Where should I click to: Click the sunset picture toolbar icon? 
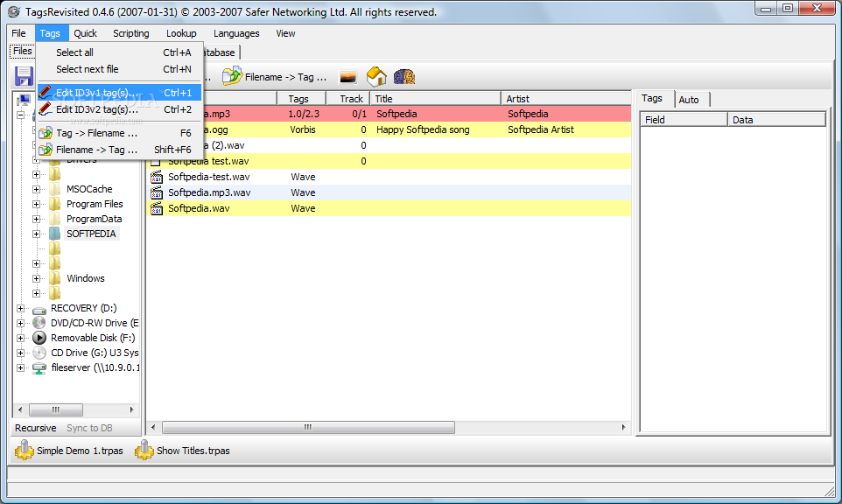pyautogui.click(x=348, y=77)
